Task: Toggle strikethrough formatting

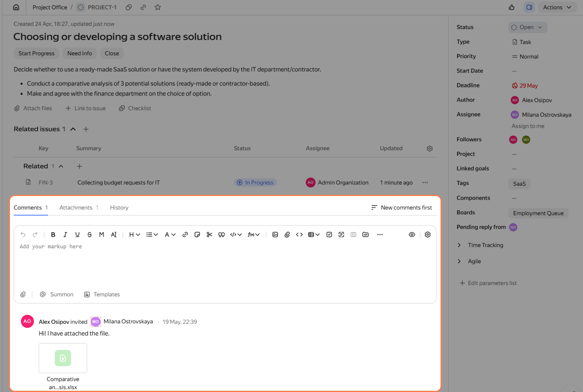Action: (89, 235)
